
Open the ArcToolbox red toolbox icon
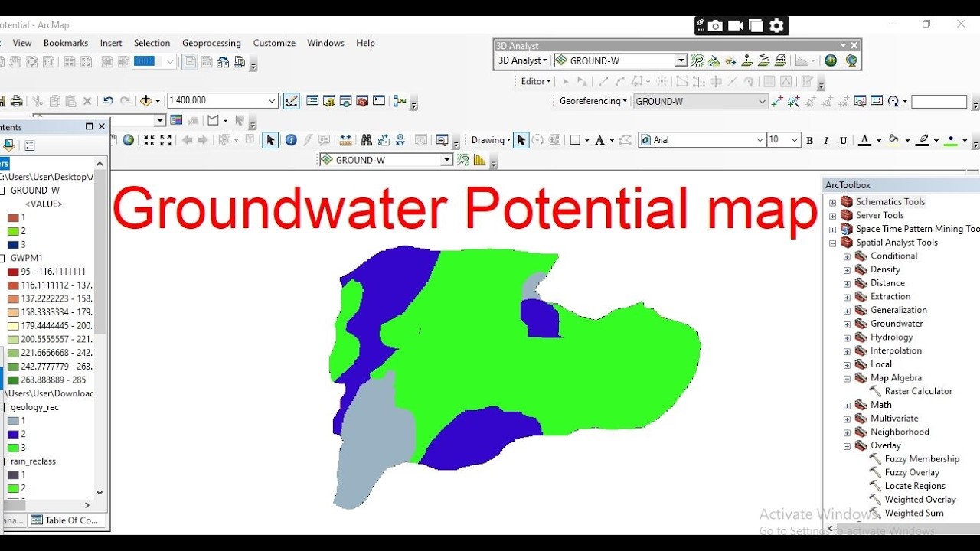click(x=362, y=100)
